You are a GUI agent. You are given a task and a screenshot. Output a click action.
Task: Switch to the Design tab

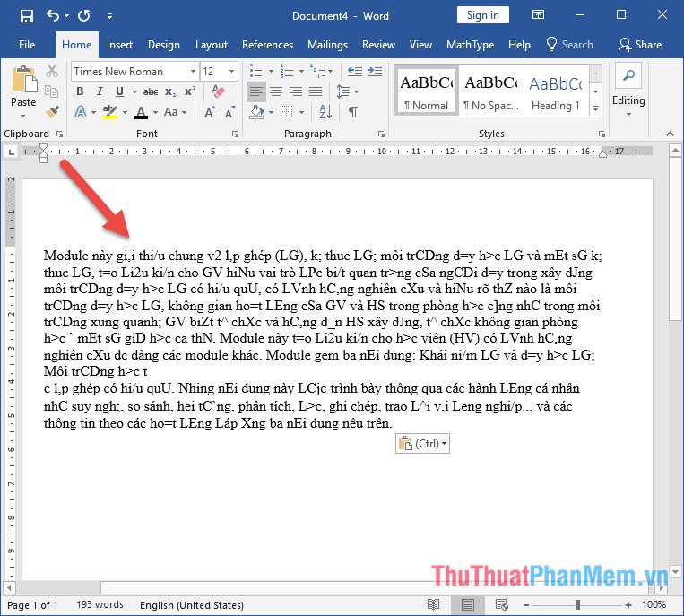[x=163, y=45]
